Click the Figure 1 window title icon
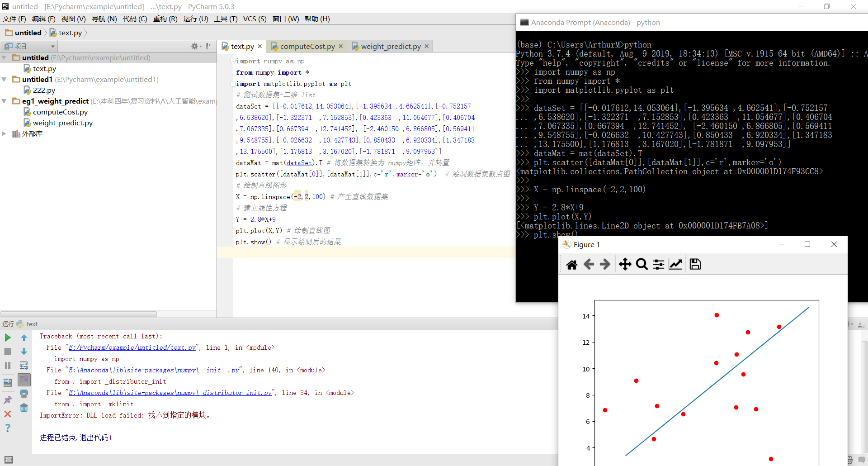The width and height of the screenshot is (868, 466). 566,244
